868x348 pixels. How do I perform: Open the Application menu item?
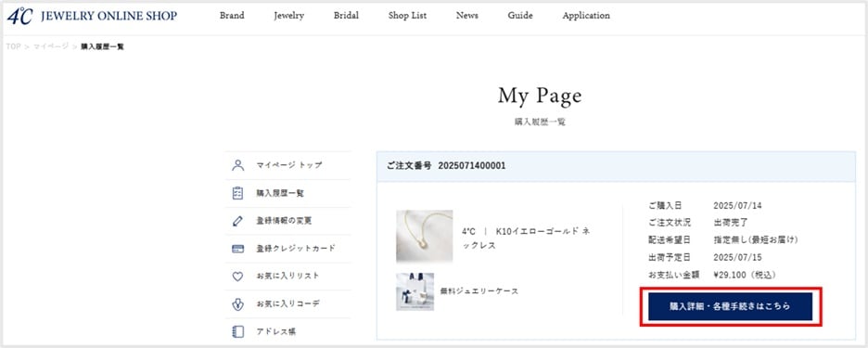click(x=586, y=16)
